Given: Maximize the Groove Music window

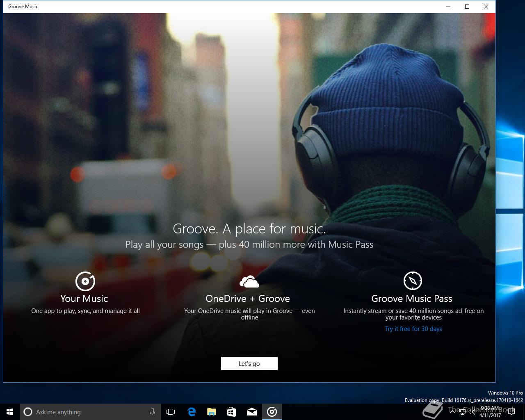Looking at the screenshot, I should coord(467,7).
